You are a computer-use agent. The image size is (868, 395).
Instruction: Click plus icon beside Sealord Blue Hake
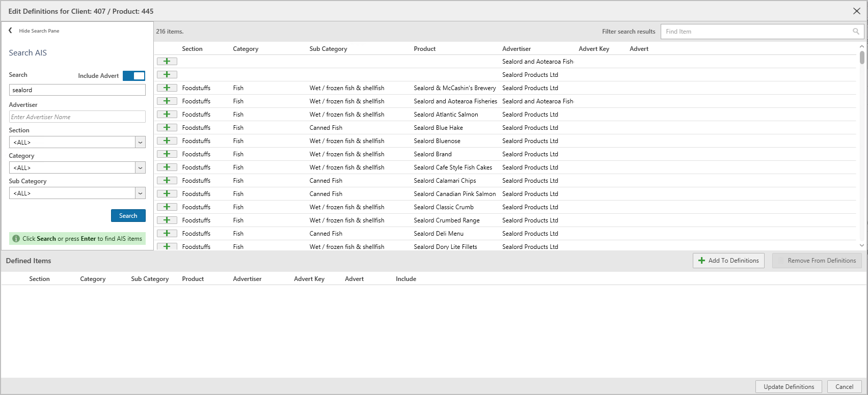click(x=167, y=127)
